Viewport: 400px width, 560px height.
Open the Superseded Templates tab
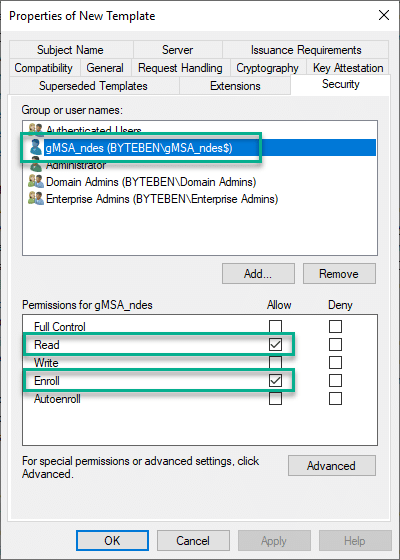[x=94, y=86]
